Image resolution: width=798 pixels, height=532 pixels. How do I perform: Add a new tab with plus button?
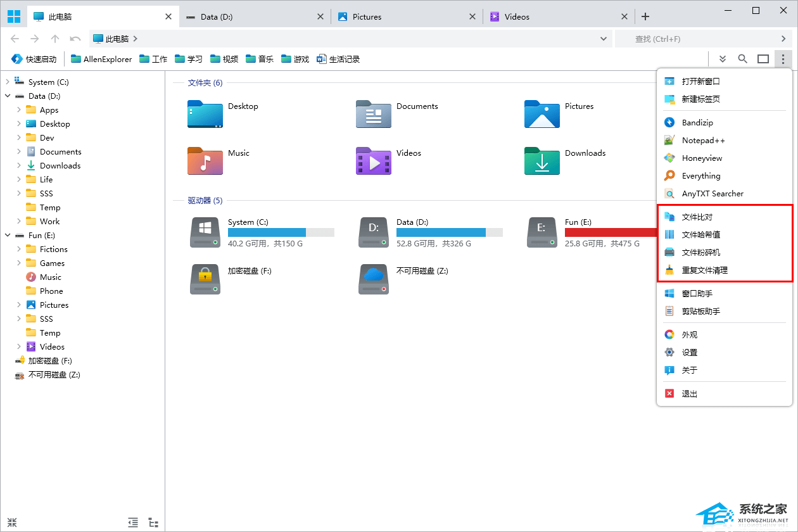(x=645, y=16)
